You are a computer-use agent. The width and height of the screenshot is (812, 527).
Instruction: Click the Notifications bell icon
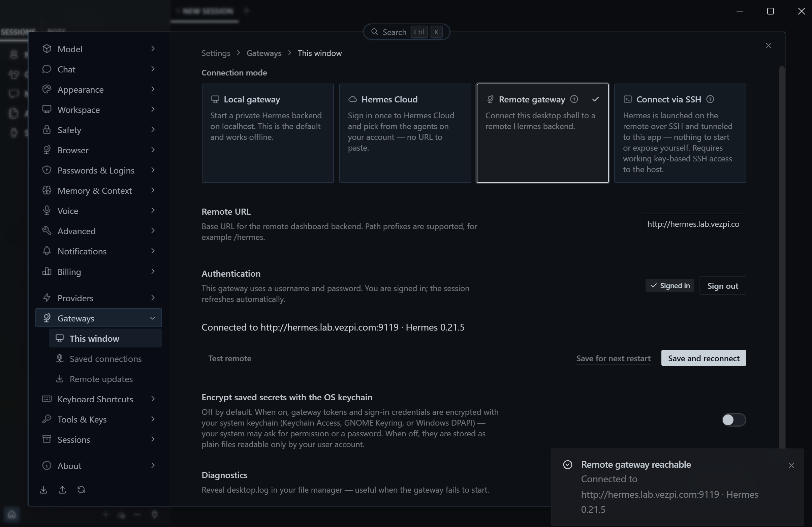[x=47, y=251]
